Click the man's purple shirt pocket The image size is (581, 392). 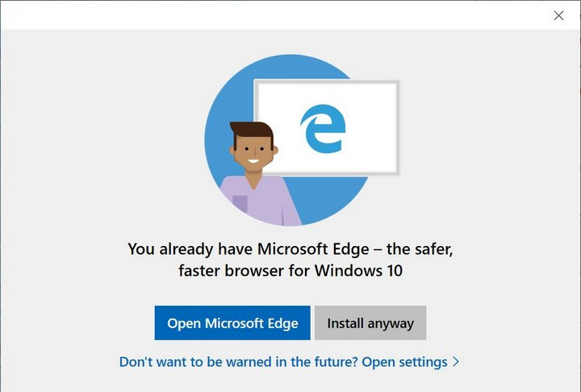[x=240, y=203]
